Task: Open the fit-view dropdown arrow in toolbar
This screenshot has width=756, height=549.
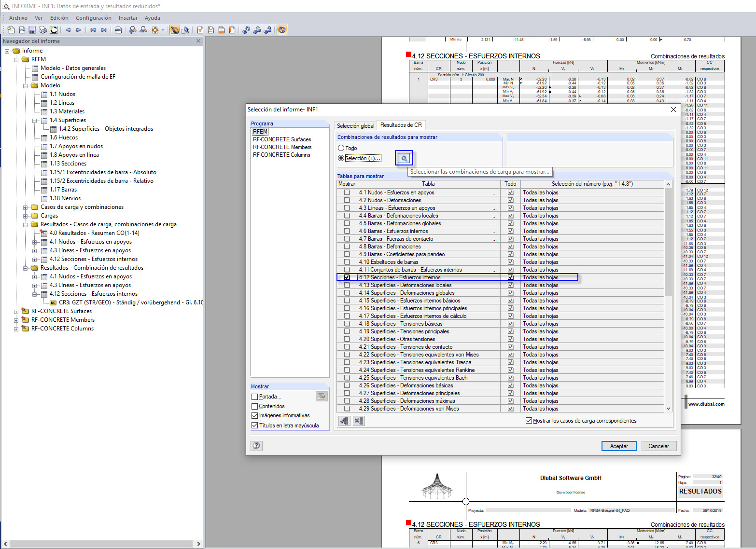Action: [x=163, y=30]
